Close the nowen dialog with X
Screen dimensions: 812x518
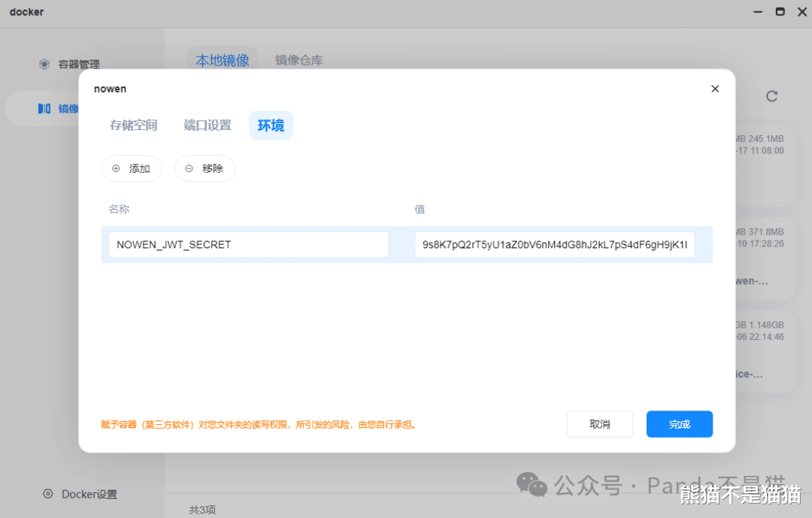(x=715, y=89)
